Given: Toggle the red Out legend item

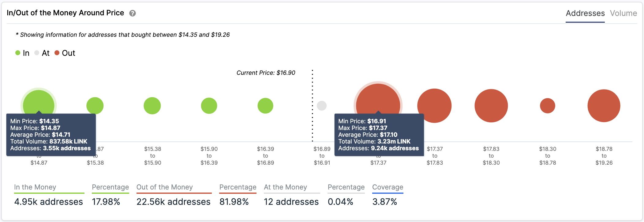Looking at the screenshot, I should (x=65, y=53).
